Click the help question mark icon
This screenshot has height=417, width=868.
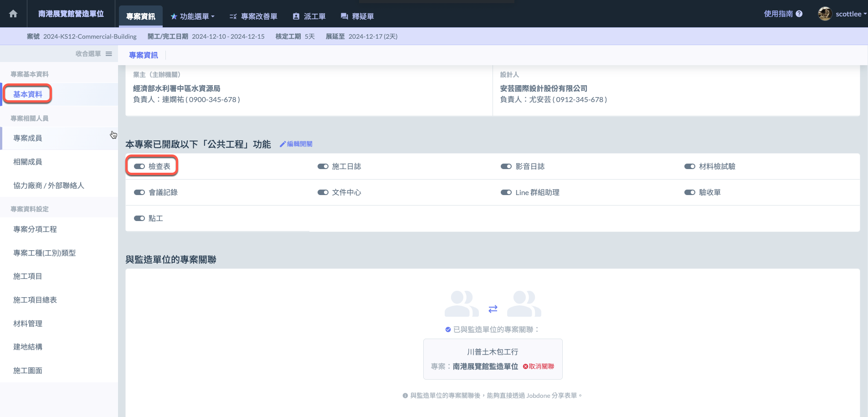[799, 14]
